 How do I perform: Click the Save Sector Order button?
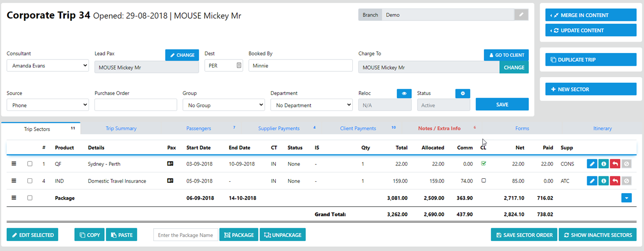click(524, 235)
